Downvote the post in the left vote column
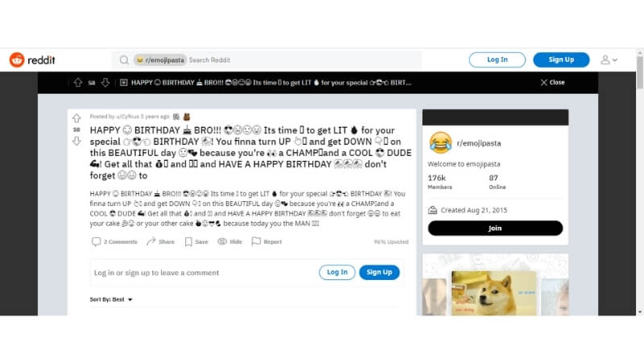 point(76,142)
